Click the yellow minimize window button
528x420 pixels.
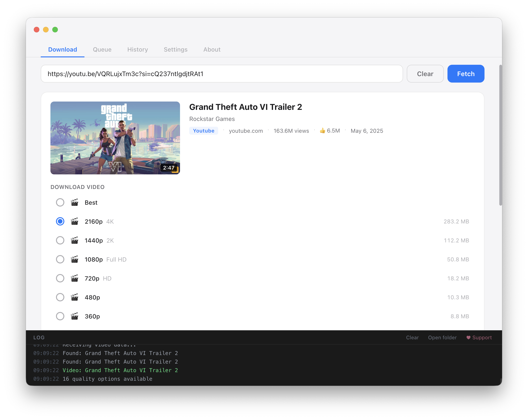pyautogui.click(x=46, y=30)
